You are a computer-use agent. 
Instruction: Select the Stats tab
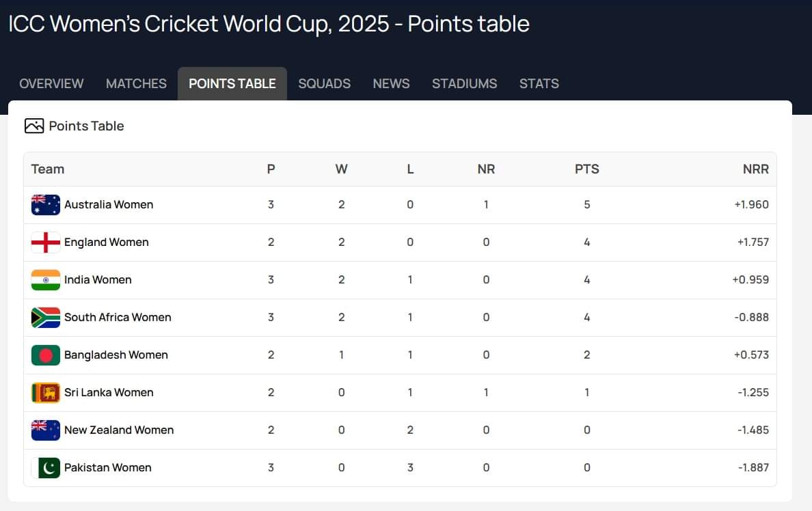[539, 83]
